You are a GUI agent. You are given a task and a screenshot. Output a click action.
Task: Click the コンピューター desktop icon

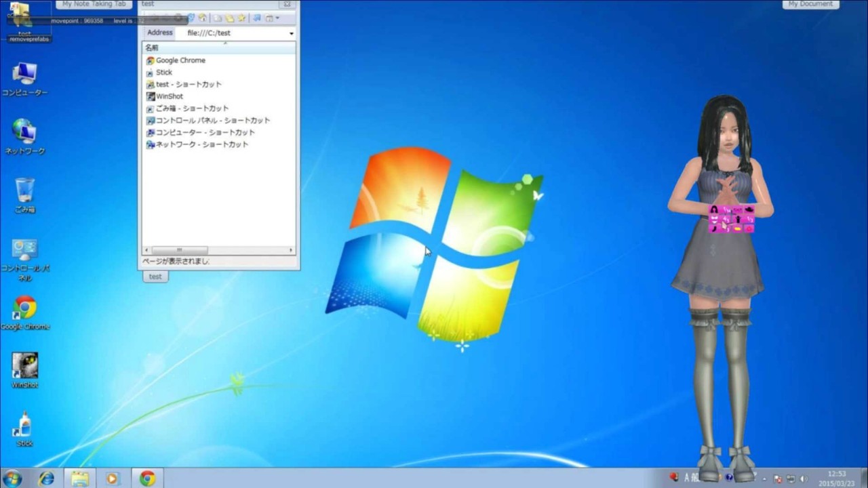pyautogui.click(x=25, y=74)
